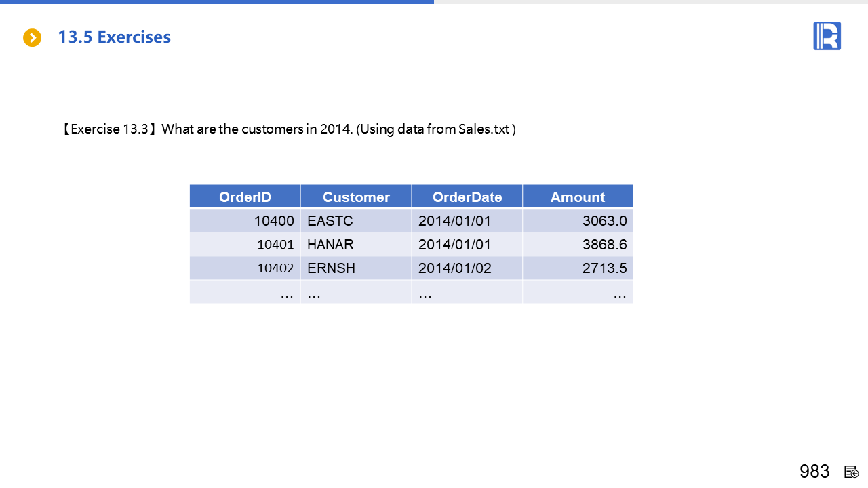Viewport: 868px width, 488px height.
Task: Click the slide number 983
Action: (x=814, y=472)
